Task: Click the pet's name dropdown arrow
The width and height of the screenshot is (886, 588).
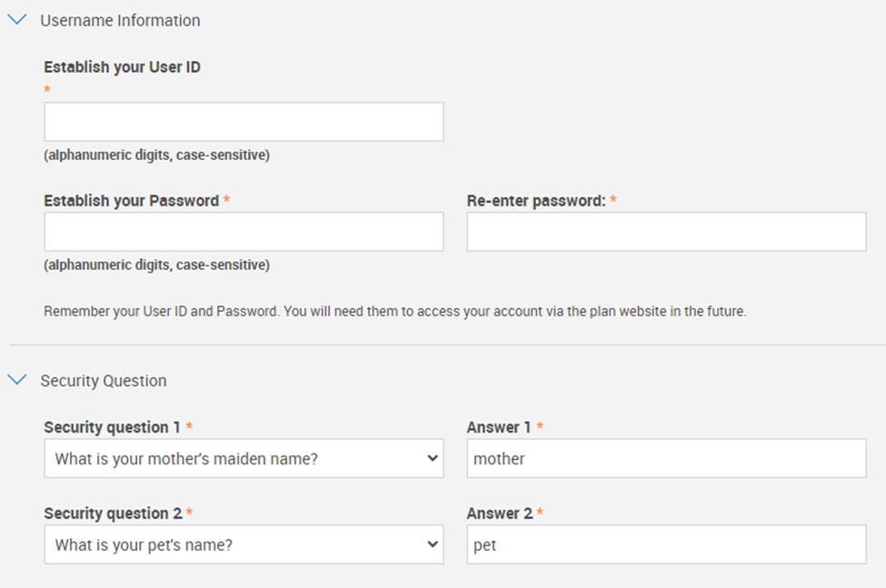Action: (x=433, y=545)
